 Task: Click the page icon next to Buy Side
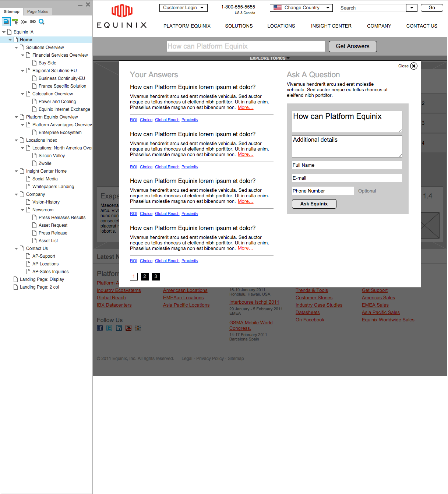pyautogui.click(x=34, y=63)
